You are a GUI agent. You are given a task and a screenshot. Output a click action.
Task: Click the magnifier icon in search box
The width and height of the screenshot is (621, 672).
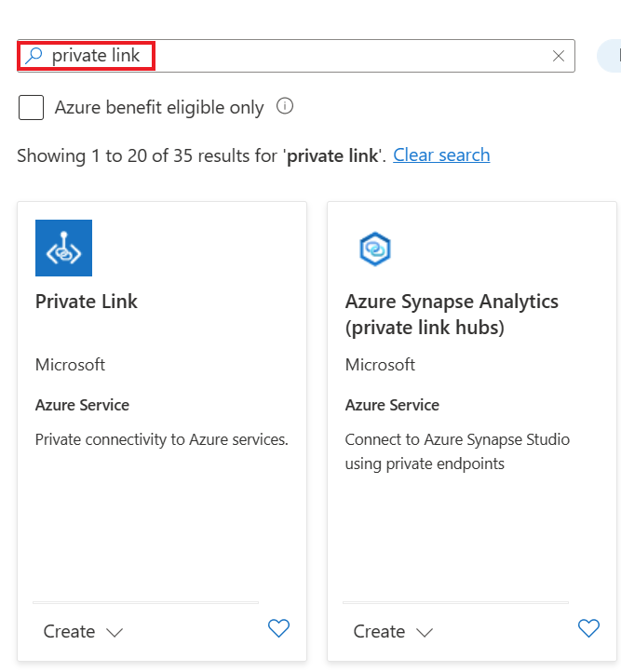(x=34, y=56)
